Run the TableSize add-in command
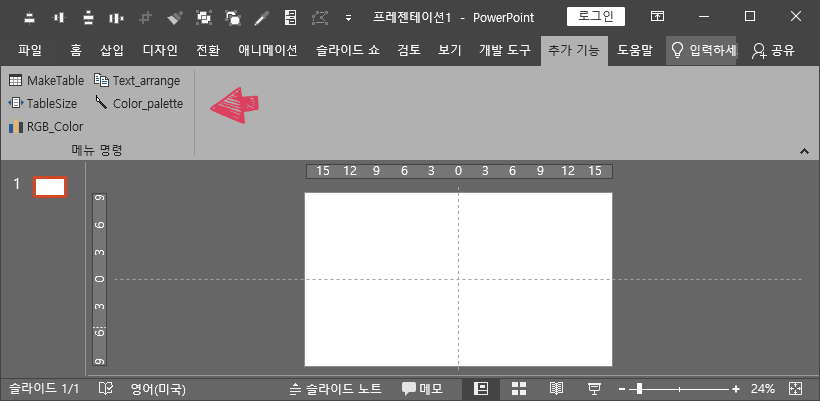The height and width of the screenshot is (401, 820). [42, 104]
